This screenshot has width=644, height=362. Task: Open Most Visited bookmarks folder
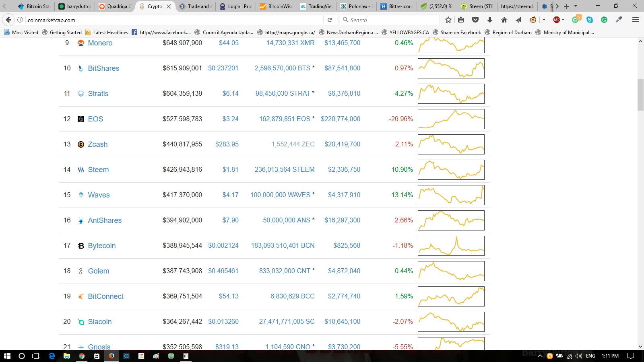tap(21, 33)
